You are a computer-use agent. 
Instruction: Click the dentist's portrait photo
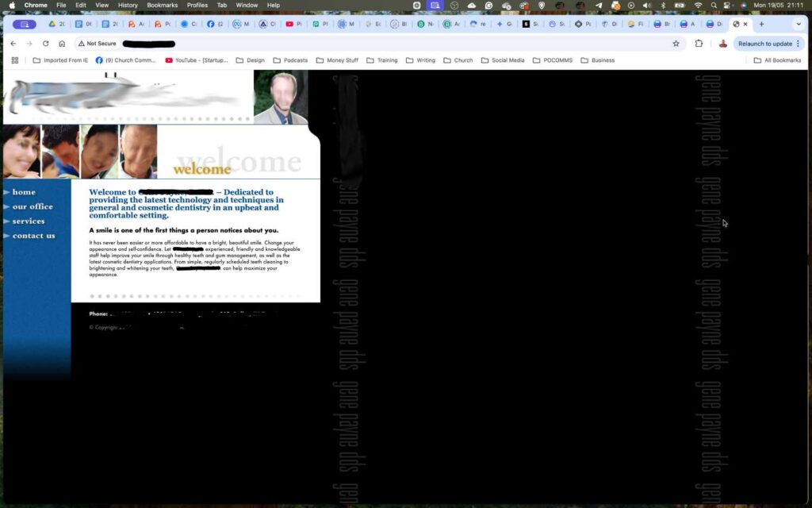(x=283, y=95)
